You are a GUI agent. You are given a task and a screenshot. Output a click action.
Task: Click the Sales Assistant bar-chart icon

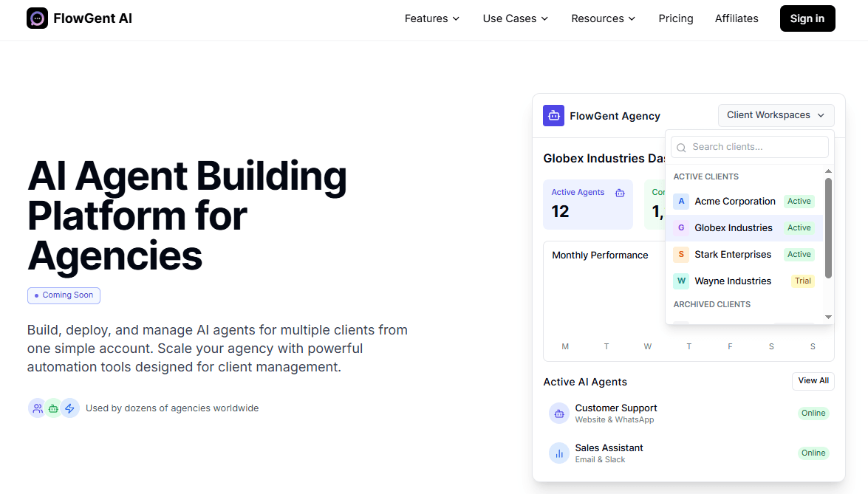558,453
